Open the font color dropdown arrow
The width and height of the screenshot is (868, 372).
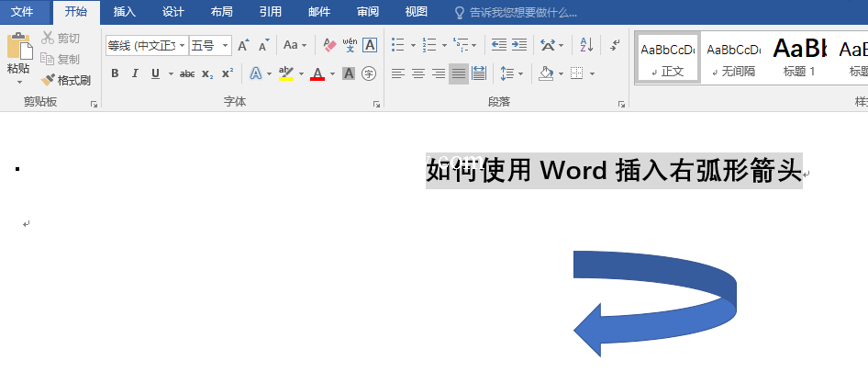coord(332,73)
